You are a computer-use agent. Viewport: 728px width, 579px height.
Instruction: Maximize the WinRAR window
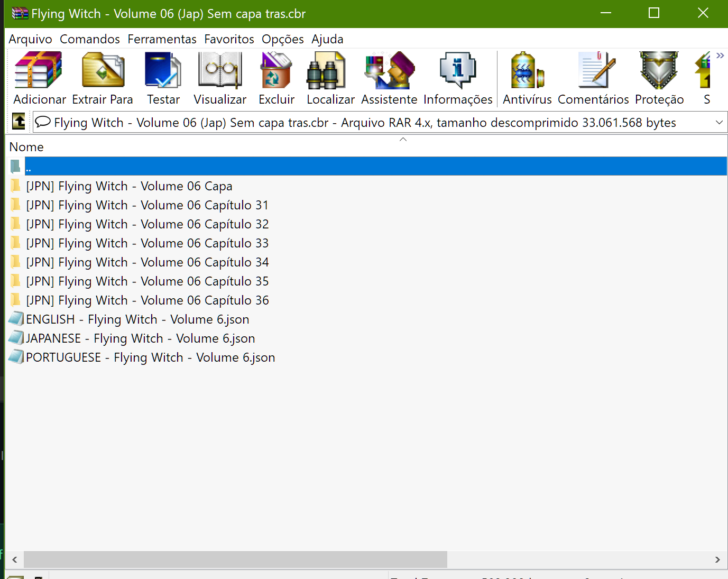coord(654,13)
